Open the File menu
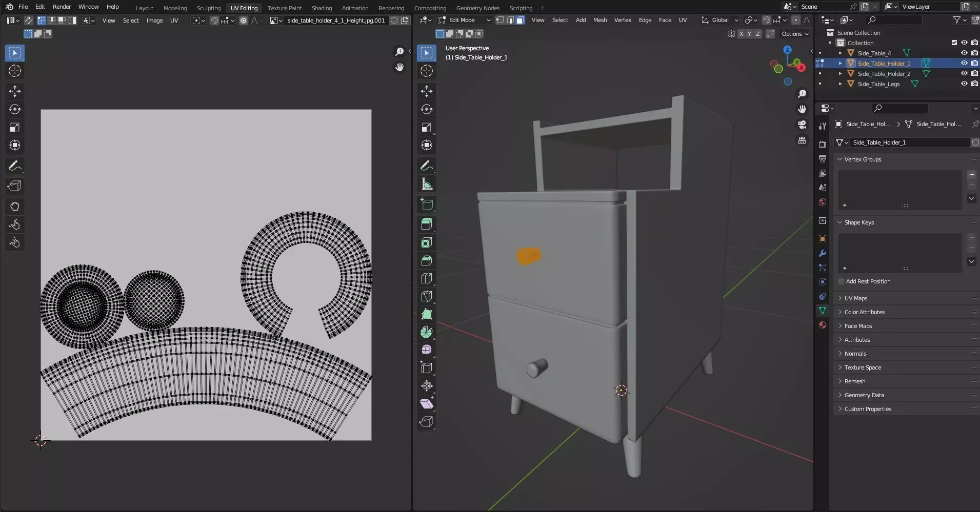The width and height of the screenshot is (980, 512). pyautogui.click(x=23, y=7)
